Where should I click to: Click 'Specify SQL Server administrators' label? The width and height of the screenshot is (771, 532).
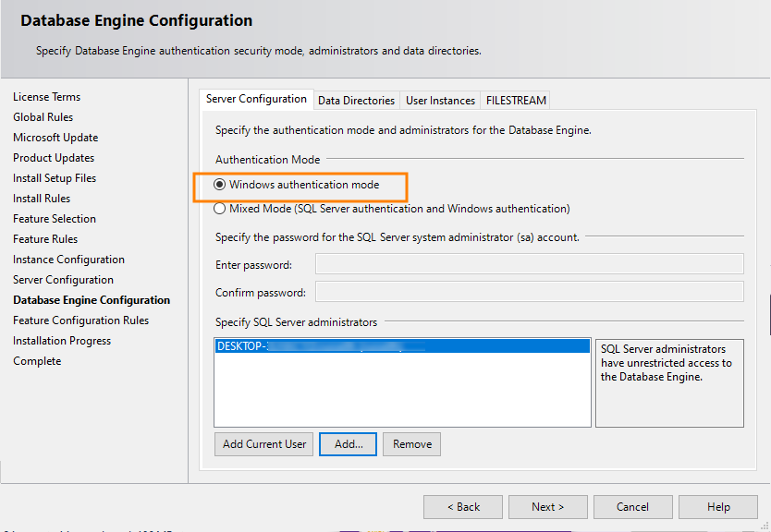[x=296, y=322]
